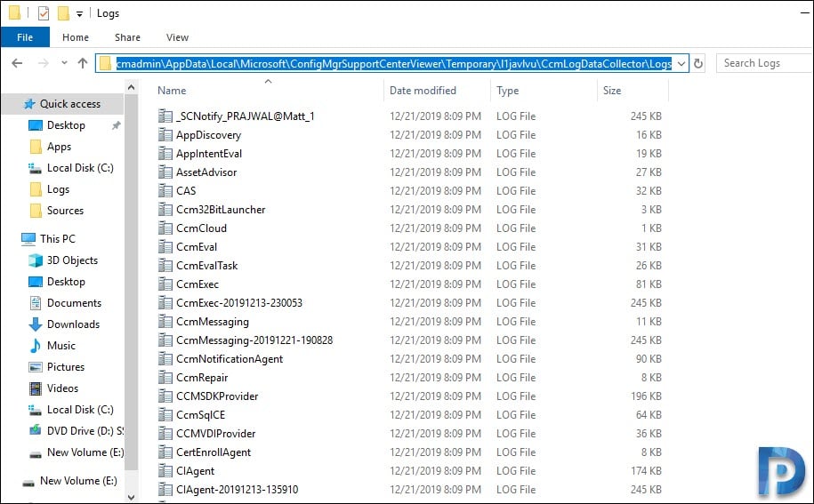
Task: Select the CcmExec log file icon
Action: (x=165, y=284)
